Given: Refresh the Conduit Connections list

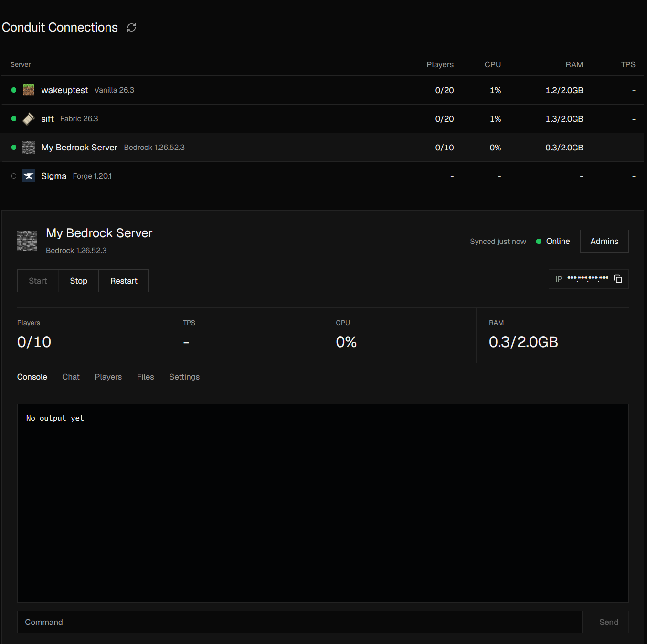Looking at the screenshot, I should pyautogui.click(x=132, y=28).
